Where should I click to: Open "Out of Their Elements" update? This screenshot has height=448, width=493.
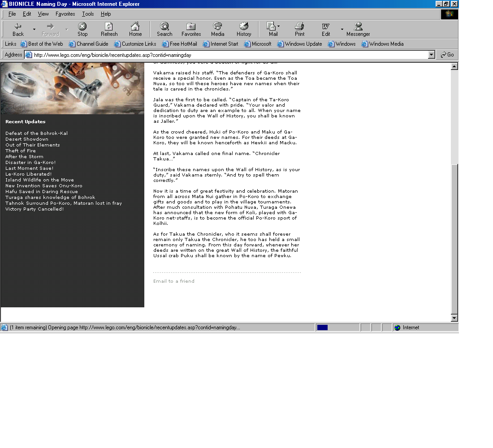(32, 145)
